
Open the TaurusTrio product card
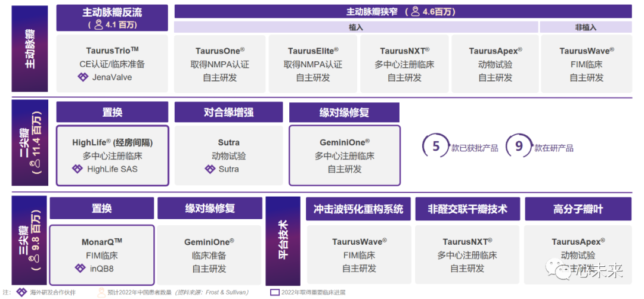(x=112, y=64)
